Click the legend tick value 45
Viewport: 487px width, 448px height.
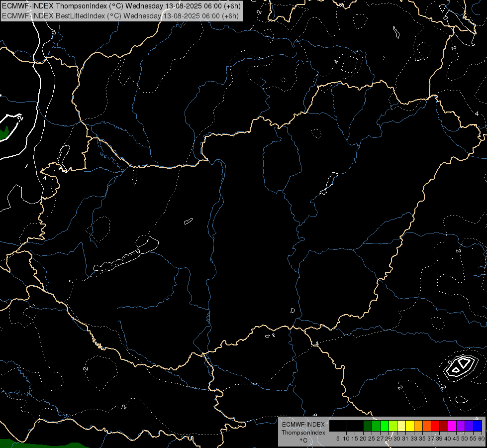click(456, 439)
